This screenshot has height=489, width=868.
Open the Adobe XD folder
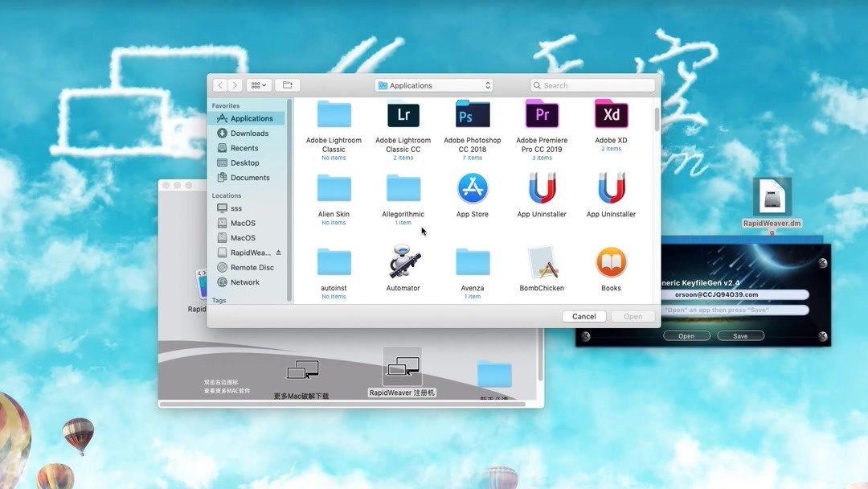pos(610,115)
